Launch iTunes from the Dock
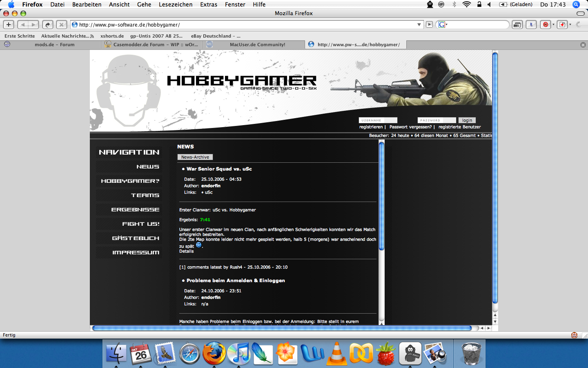588x368 pixels. click(x=238, y=353)
